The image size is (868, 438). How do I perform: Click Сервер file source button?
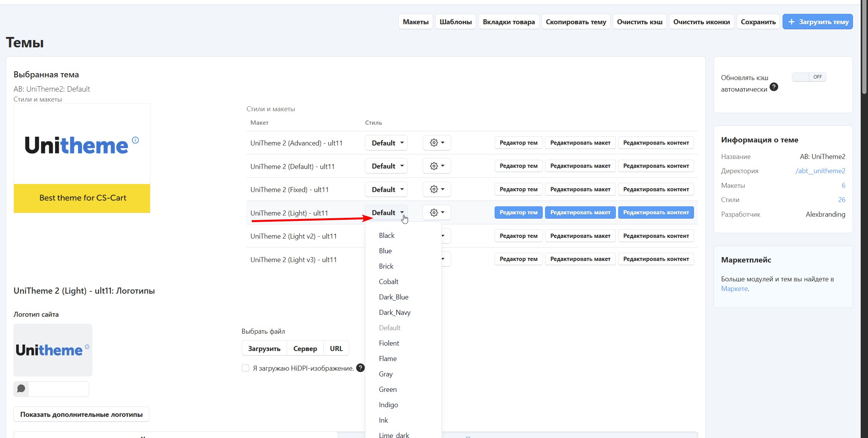(x=305, y=348)
